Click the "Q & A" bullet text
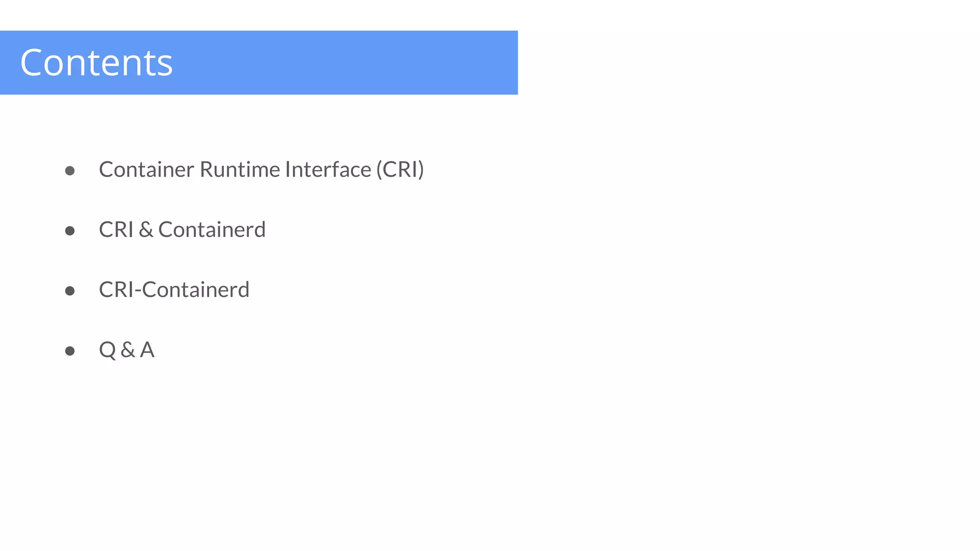The height and width of the screenshot is (551, 980). tap(126, 350)
